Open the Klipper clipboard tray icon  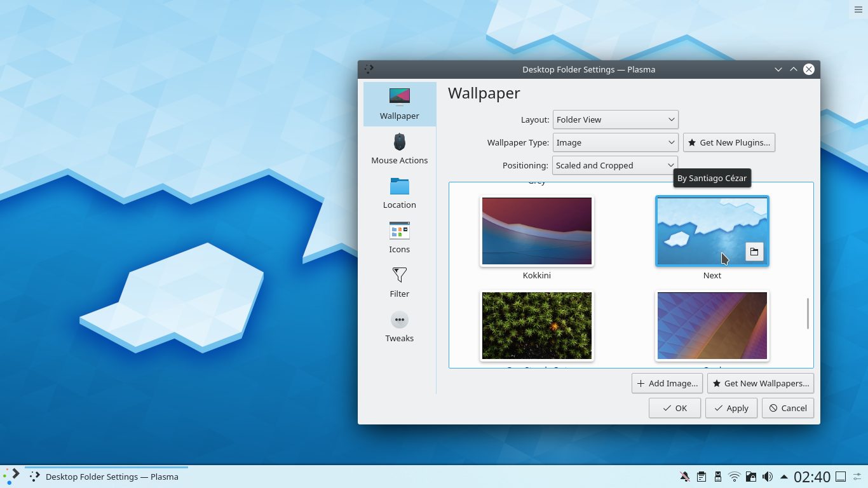pos(702,477)
